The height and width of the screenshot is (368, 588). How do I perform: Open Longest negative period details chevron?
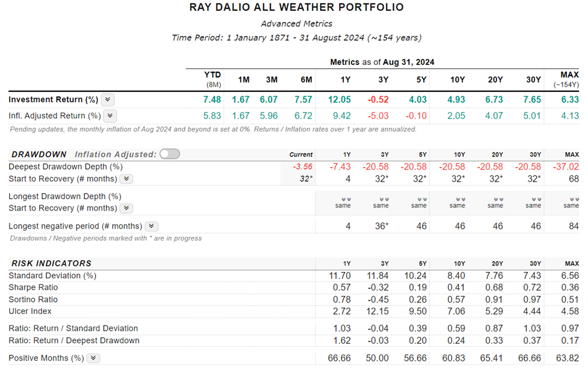click(x=152, y=227)
